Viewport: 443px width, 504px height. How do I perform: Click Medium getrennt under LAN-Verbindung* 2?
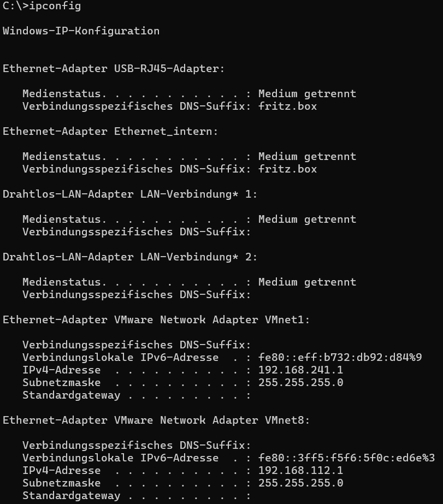click(308, 282)
